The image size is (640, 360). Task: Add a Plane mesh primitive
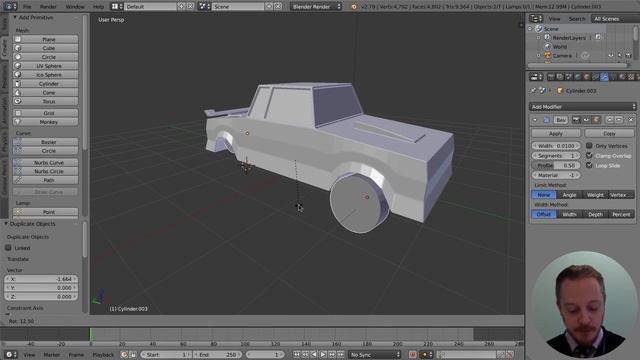tap(45, 39)
